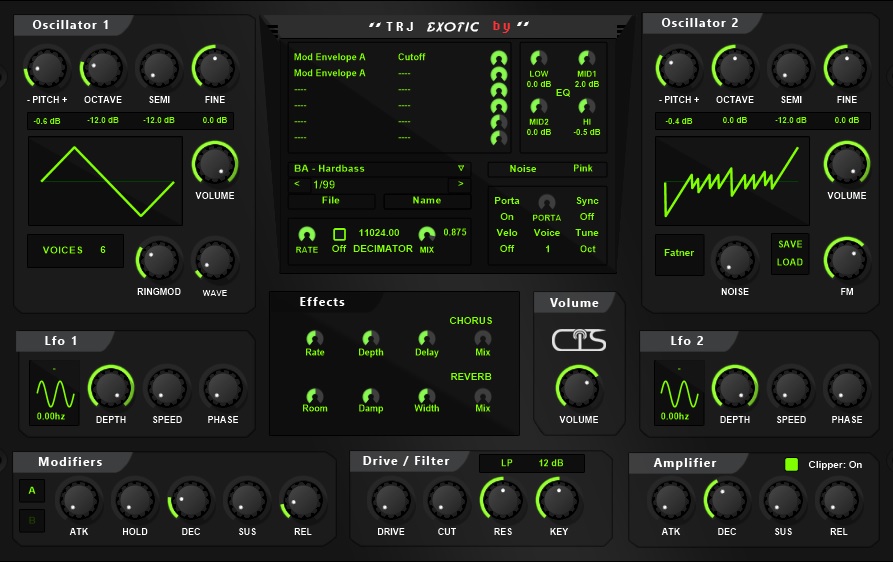Change the Voice 1 setting
893x562 pixels.
click(x=547, y=249)
